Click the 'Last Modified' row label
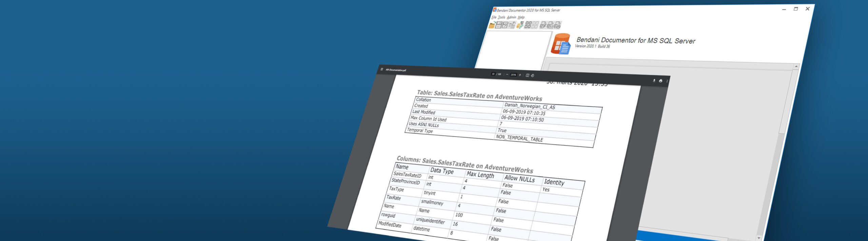The width and height of the screenshot is (868, 241). point(423,112)
